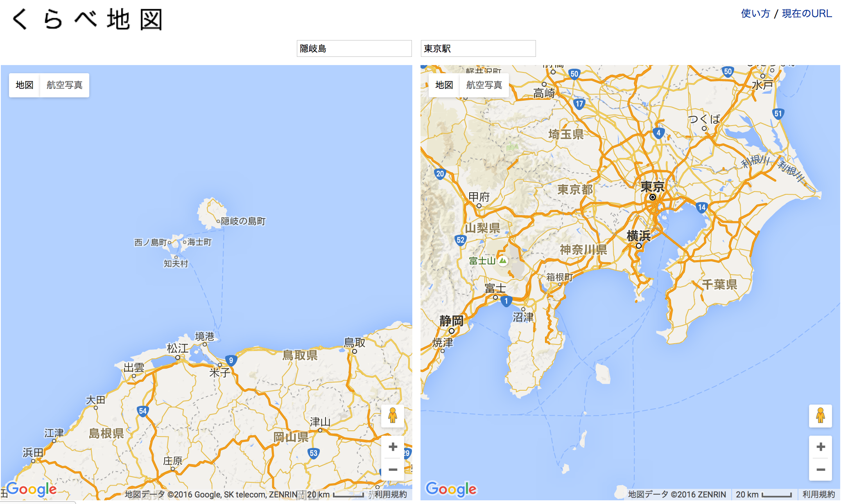Zoom in on the right Tokyo map
841x504 pixels.
click(820, 447)
